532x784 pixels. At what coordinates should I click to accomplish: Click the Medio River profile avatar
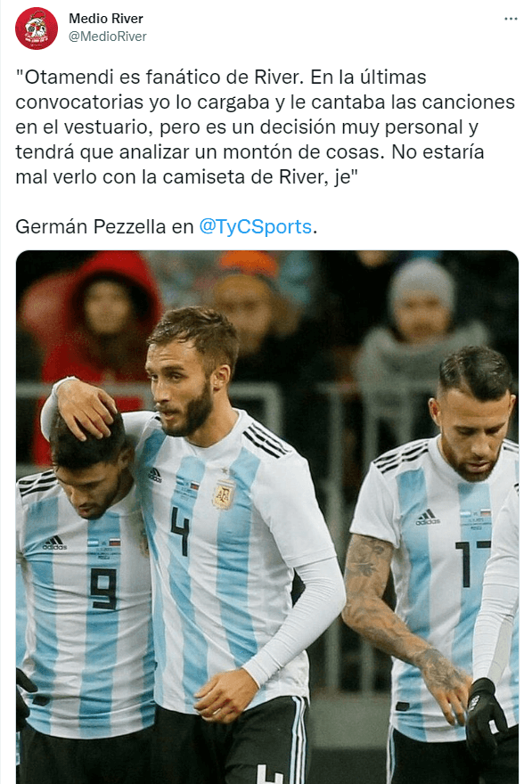coord(36,28)
